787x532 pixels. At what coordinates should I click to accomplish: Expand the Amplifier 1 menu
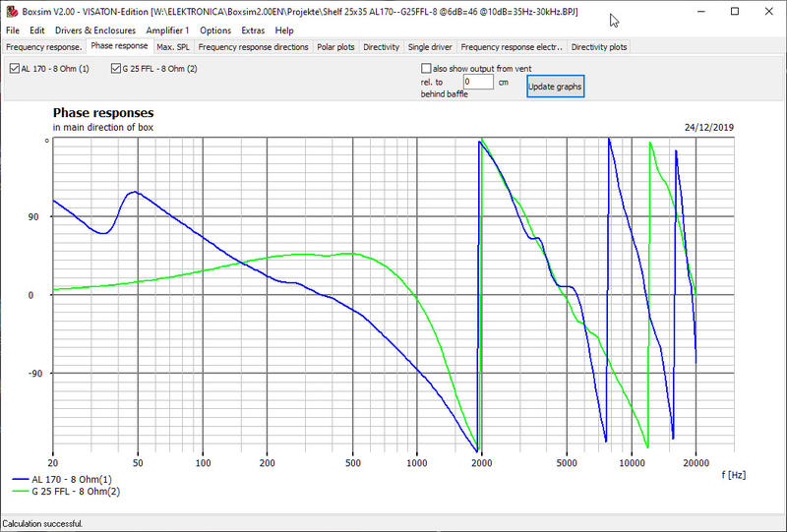tap(167, 30)
